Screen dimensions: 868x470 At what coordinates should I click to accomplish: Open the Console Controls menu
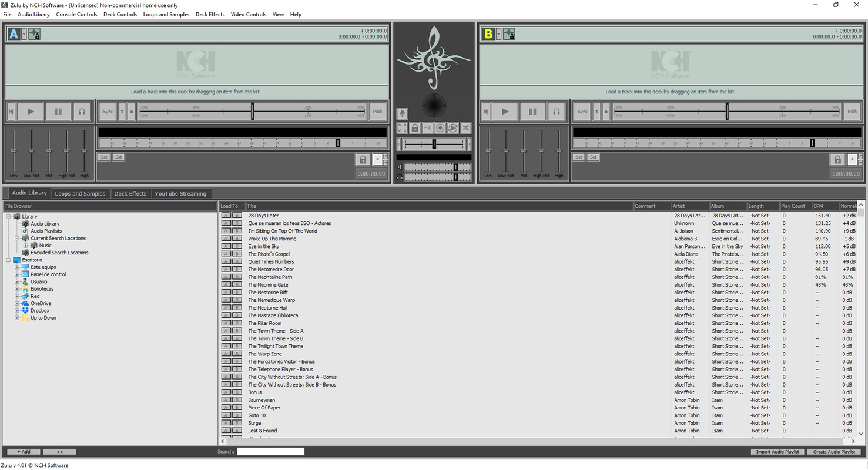76,14
